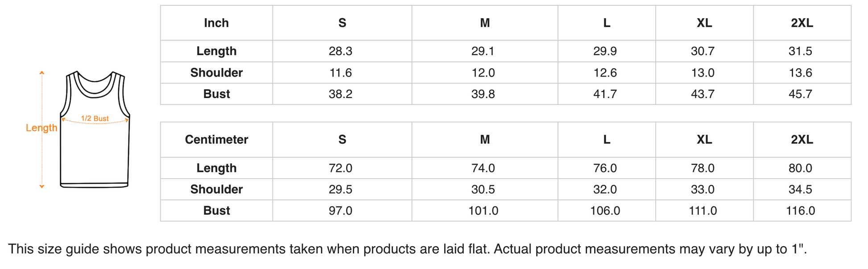Click the 1/2 Bust label on the diagram
Viewport: 868px width, 269px height.
95,118
